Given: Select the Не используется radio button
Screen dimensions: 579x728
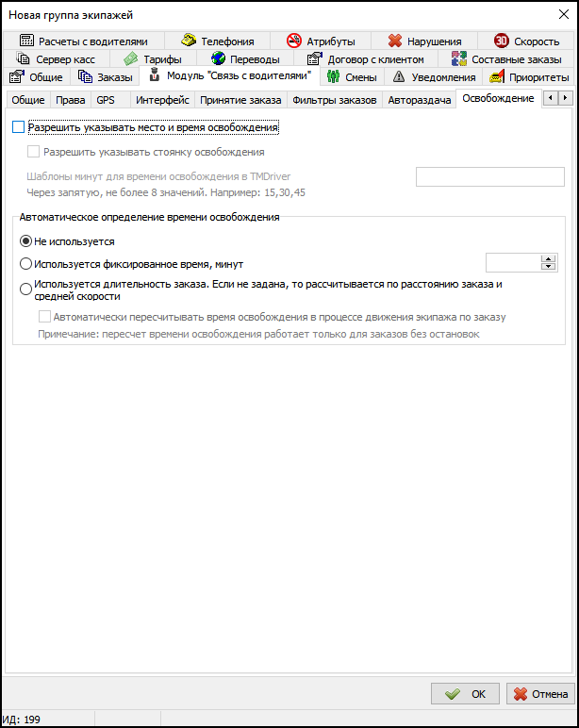Looking at the screenshot, I should point(26,241).
